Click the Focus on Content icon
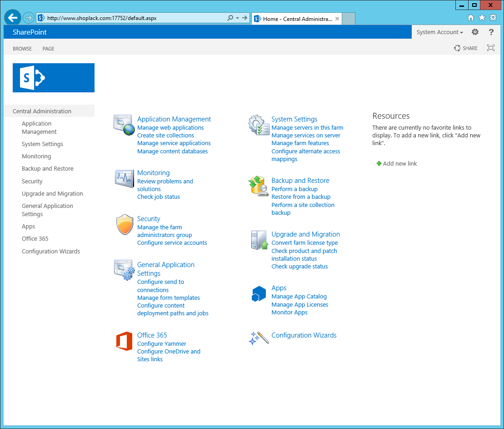The height and width of the screenshot is (429, 504). (490, 48)
